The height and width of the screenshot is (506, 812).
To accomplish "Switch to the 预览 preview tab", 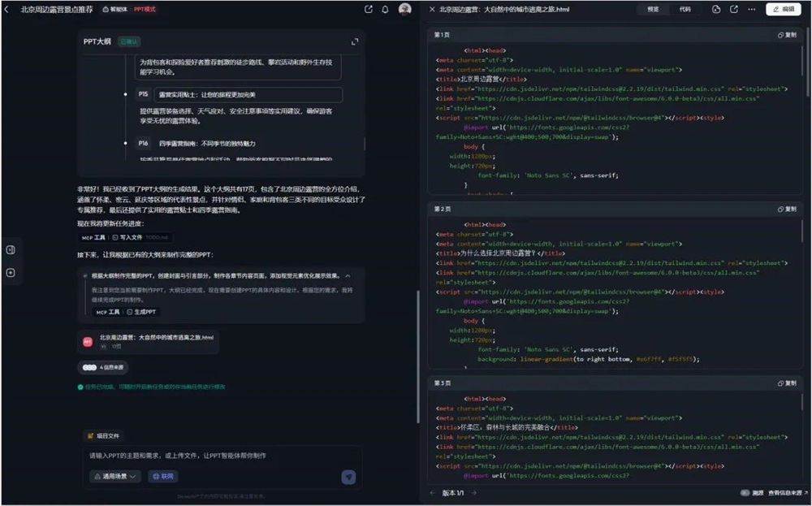I will pyautogui.click(x=653, y=9).
